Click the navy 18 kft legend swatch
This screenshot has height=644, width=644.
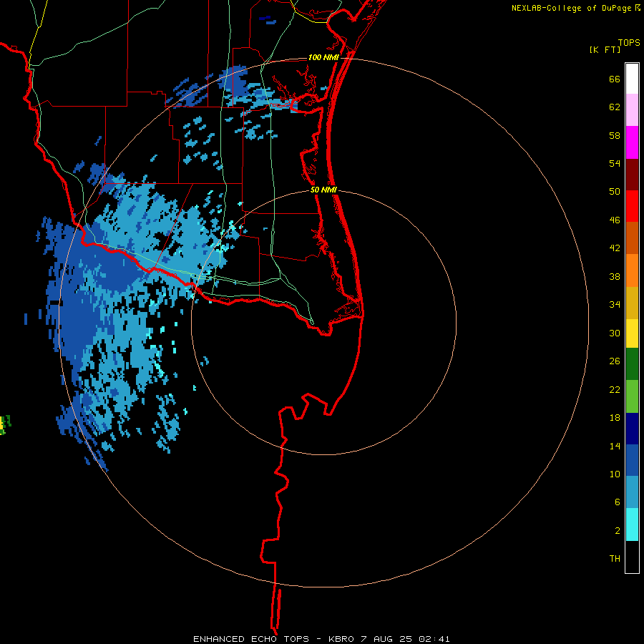[632, 429]
